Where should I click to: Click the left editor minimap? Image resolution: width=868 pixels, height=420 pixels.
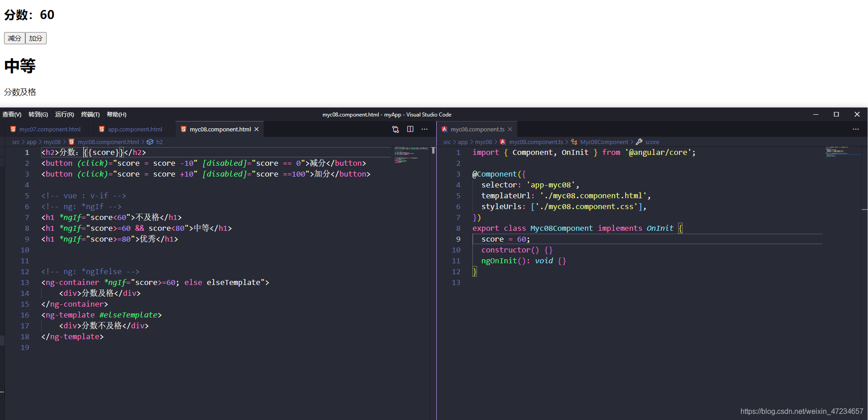point(411,154)
